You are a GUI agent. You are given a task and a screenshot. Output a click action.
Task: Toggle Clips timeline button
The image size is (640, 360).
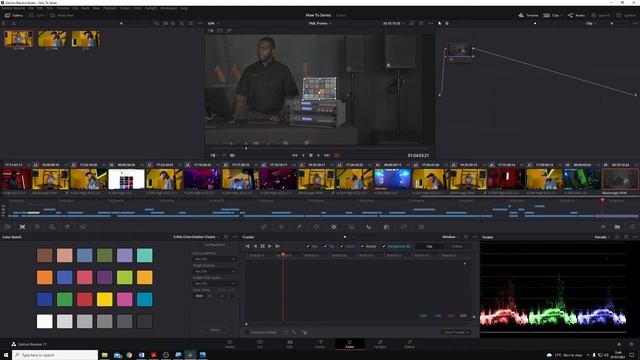552,16
